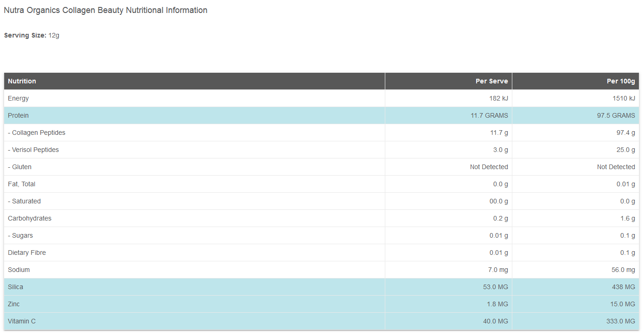Click the Silica row label

[15, 287]
